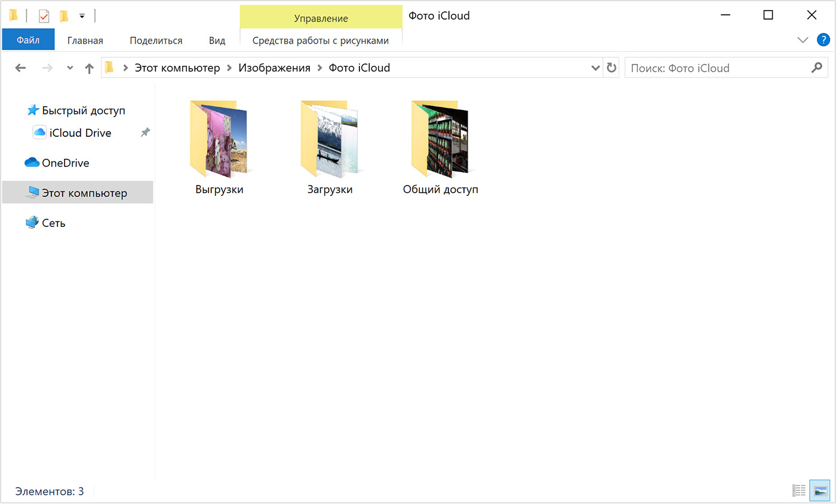The height and width of the screenshot is (504, 836).
Task: Expand the chevron after Этот компьютер in path
Action: click(229, 68)
